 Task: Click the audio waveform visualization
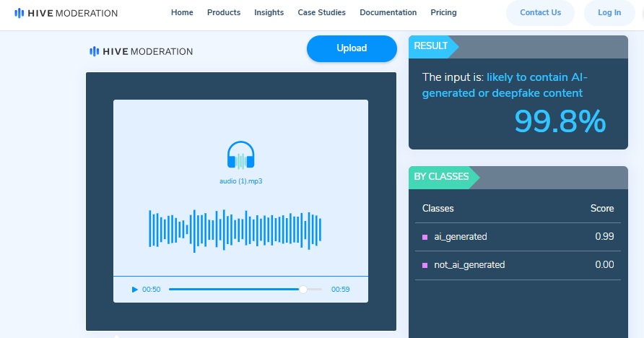235,231
